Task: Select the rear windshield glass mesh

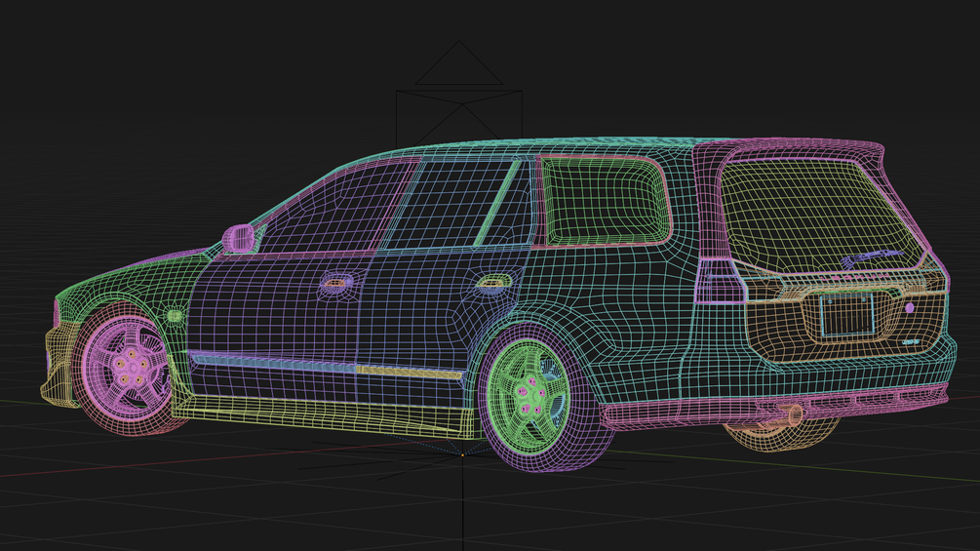Action: [x=822, y=216]
